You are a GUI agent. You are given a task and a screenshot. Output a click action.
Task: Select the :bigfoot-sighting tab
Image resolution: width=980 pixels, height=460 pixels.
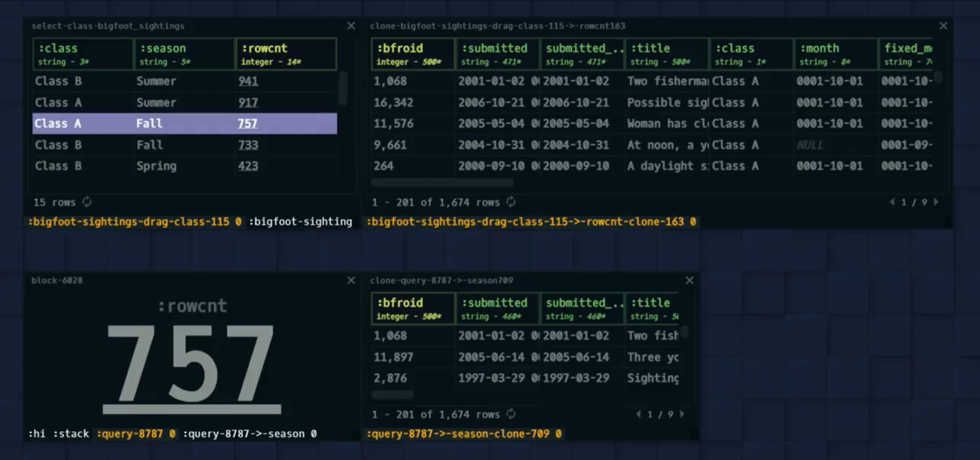[300, 222]
